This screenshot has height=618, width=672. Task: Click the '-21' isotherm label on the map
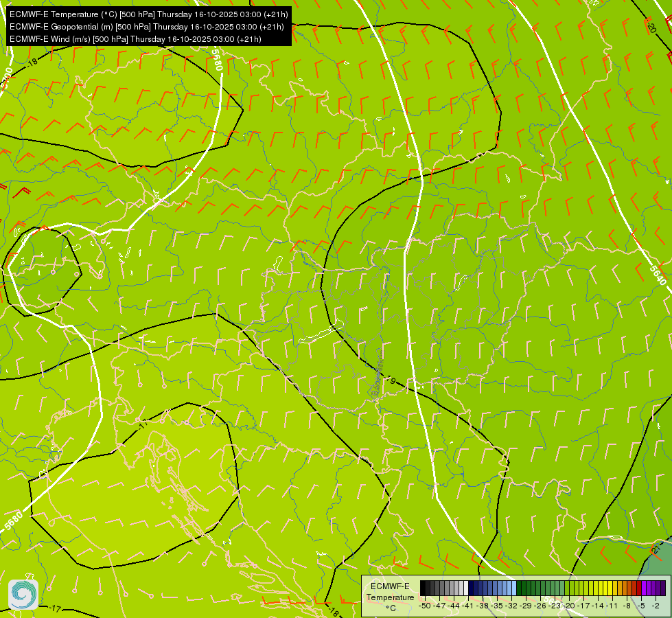pyautogui.click(x=656, y=549)
